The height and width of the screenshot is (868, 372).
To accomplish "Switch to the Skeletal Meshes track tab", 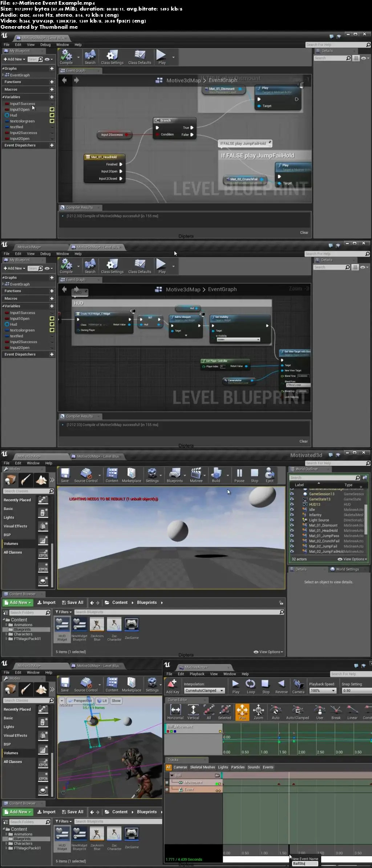I will pyautogui.click(x=202, y=767).
